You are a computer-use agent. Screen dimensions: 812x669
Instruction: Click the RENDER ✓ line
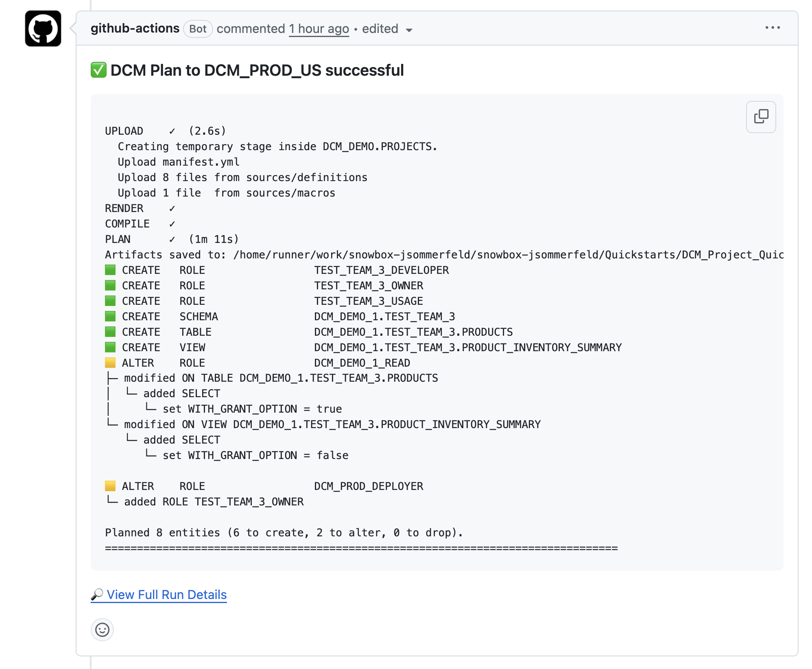(140, 208)
